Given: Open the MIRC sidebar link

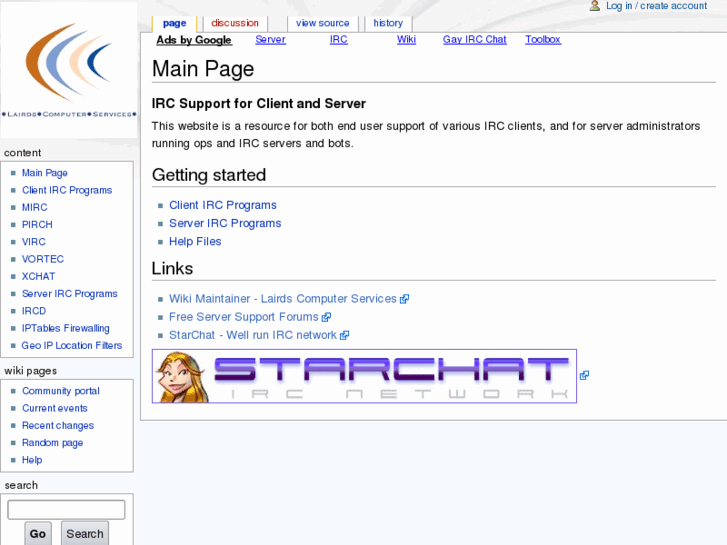Looking at the screenshot, I should coord(34,207).
